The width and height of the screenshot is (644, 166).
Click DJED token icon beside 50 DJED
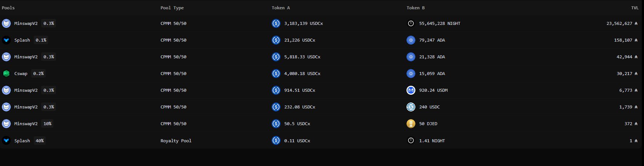(x=411, y=124)
